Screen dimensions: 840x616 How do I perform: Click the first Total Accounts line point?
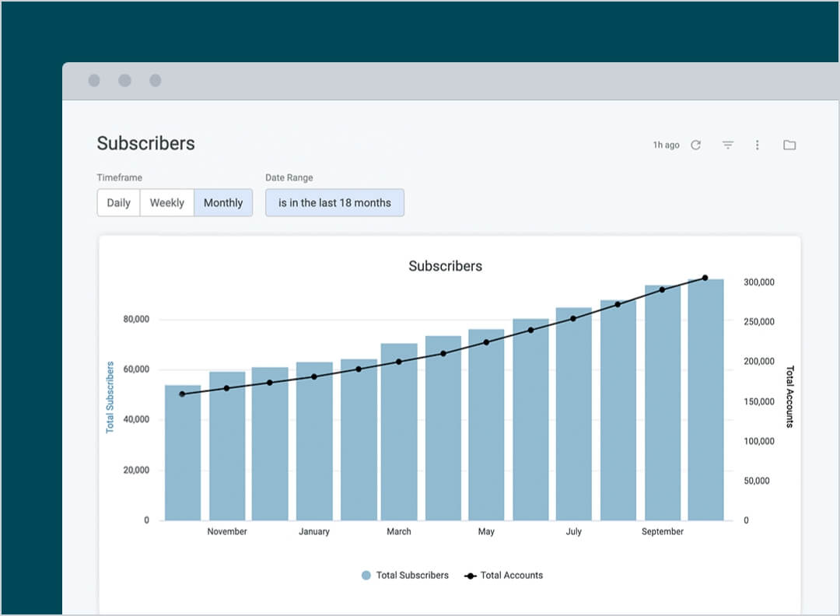[x=182, y=394]
